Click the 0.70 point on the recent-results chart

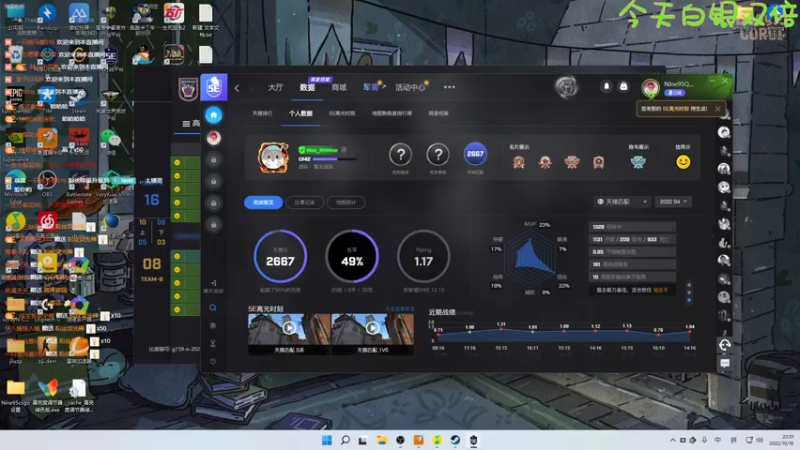658,335
